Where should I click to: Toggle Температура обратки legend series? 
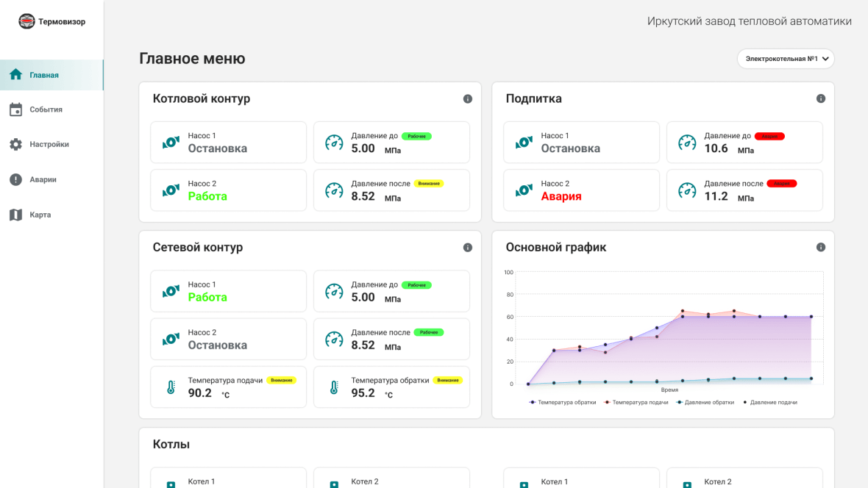point(563,403)
